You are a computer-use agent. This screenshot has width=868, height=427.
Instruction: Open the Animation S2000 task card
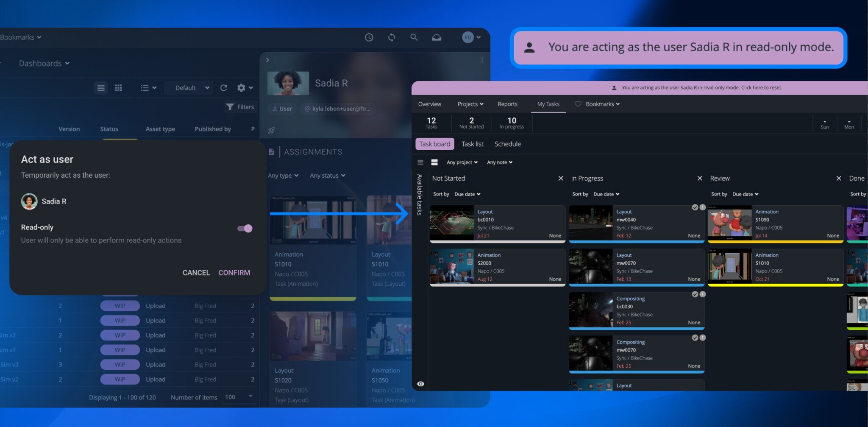pyautogui.click(x=498, y=268)
